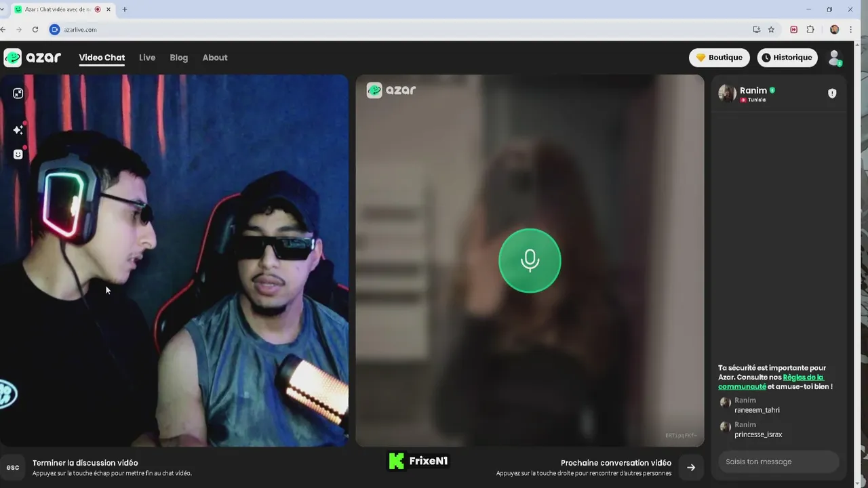Click the install app icon in address bar
This screenshot has width=868, height=488.
point(756,30)
